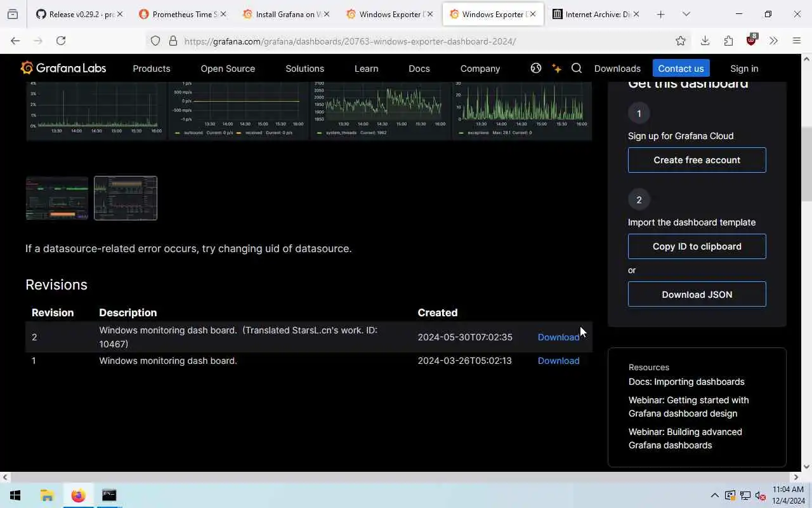Open Firefox downloads panel icon
Image resolution: width=812 pixels, height=508 pixels.
[x=705, y=41]
